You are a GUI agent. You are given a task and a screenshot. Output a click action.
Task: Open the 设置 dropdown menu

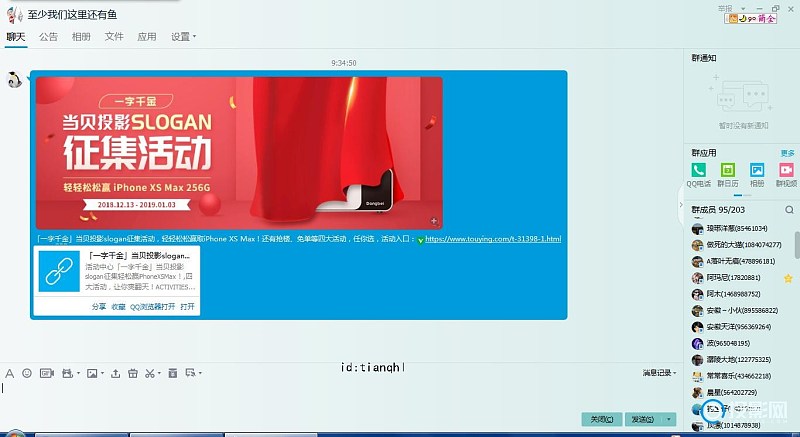(x=183, y=37)
